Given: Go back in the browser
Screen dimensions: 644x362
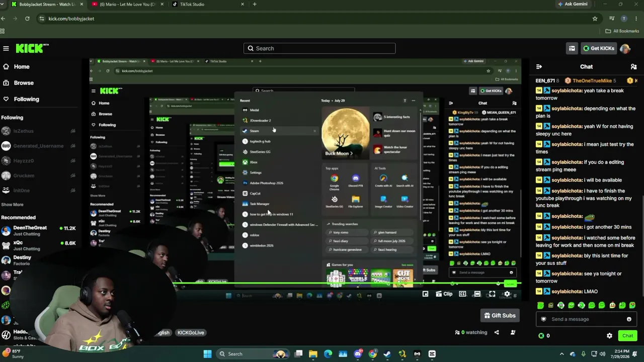Looking at the screenshot, I should pos(3,19).
